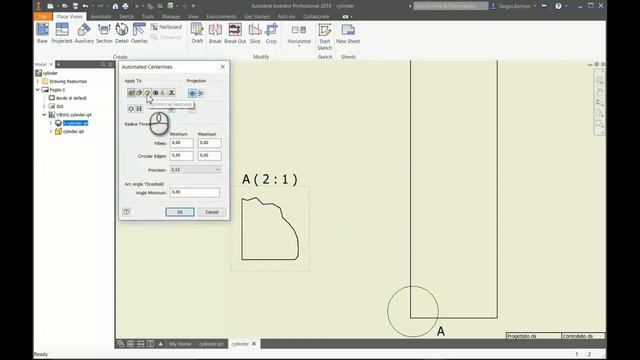Open the Sergio user account dropdown

coord(535,6)
